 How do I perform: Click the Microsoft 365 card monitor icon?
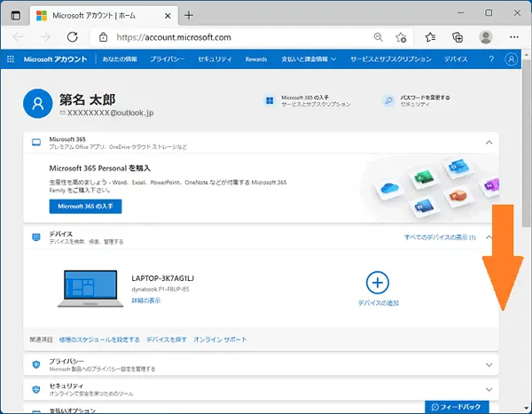pos(36,143)
